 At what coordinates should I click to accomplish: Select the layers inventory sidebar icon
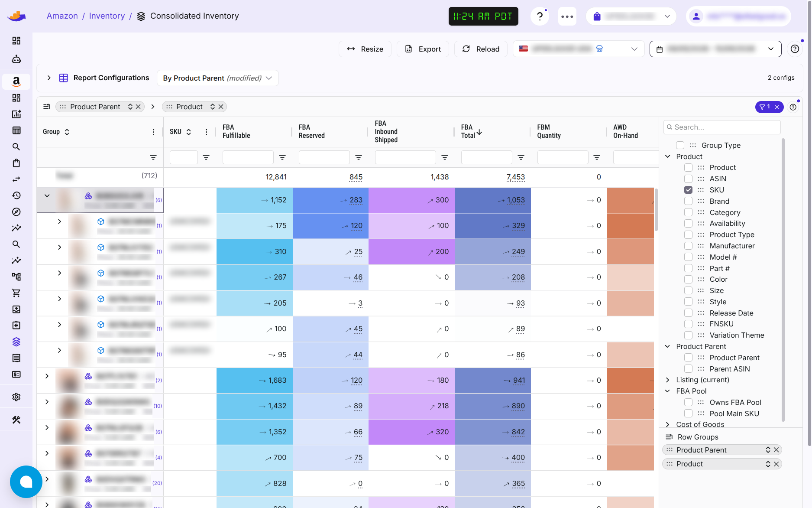tap(16, 342)
